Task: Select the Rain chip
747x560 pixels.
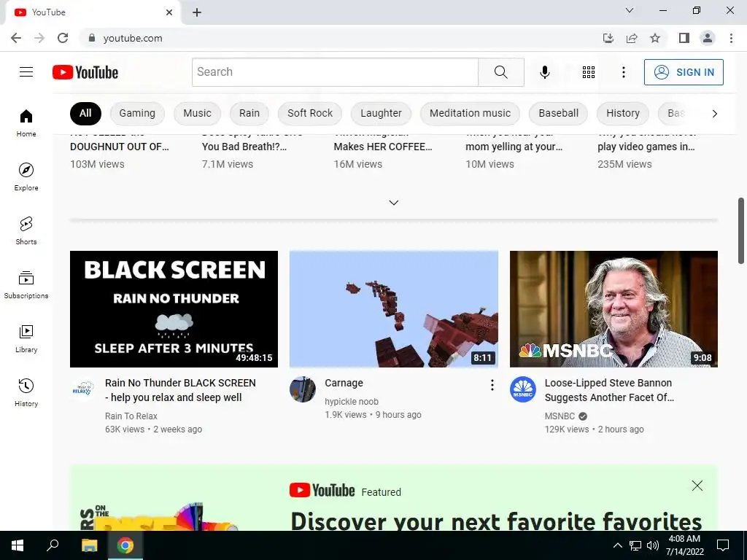Action: [249, 113]
